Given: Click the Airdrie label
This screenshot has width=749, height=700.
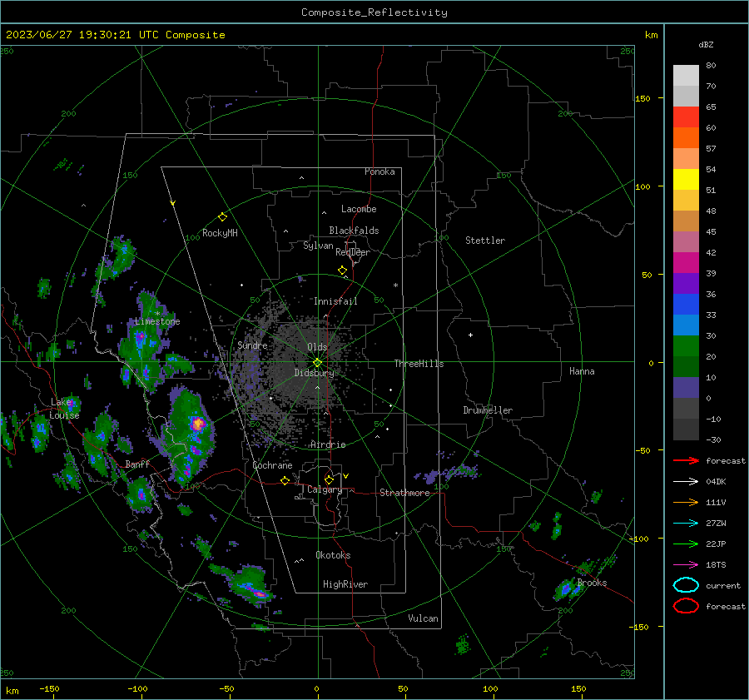Looking at the screenshot, I should (328, 444).
